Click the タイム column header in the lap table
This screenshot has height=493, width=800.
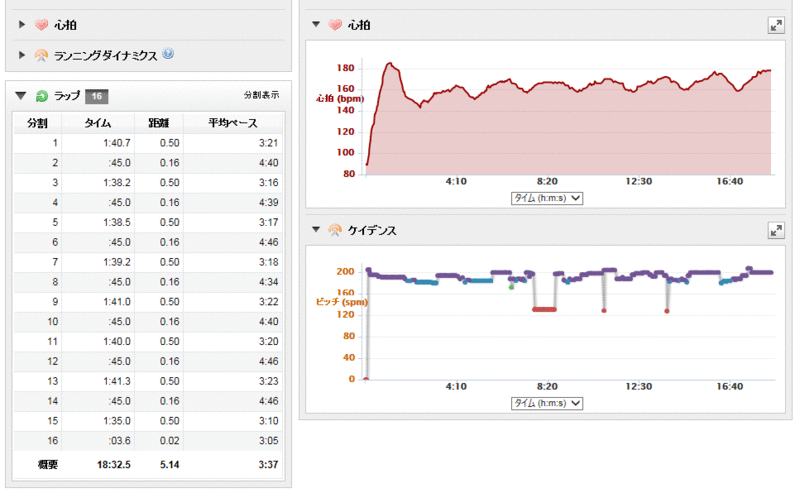click(98, 123)
